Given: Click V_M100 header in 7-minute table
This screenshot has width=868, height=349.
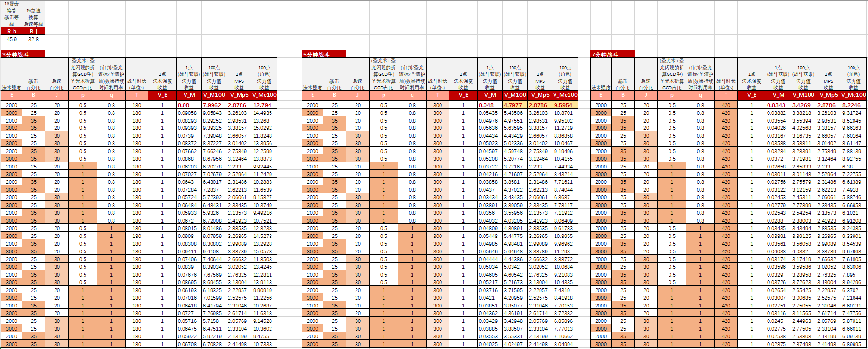Looking at the screenshot, I should pyautogui.click(x=803, y=95).
